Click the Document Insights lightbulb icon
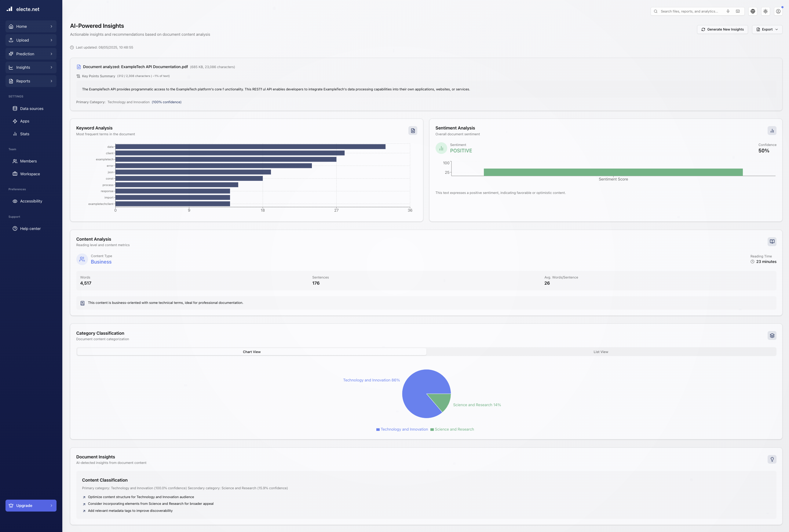The image size is (789, 532). click(x=772, y=459)
